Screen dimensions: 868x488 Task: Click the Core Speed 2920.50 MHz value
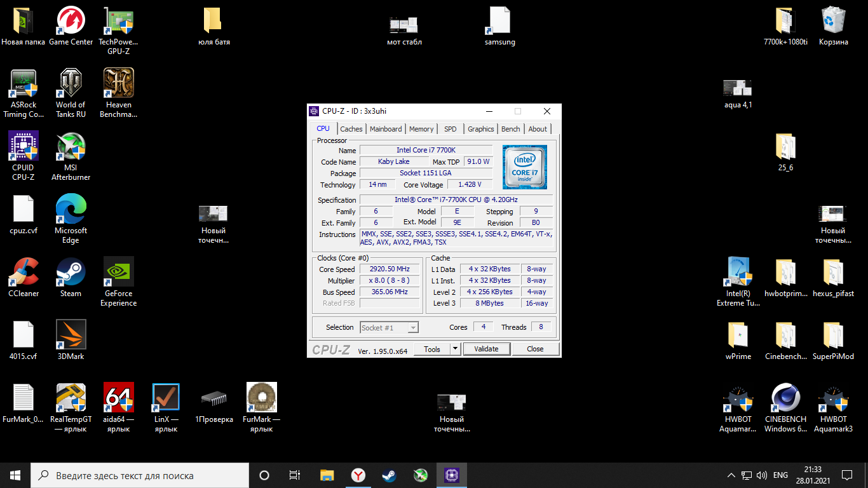pos(390,269)
